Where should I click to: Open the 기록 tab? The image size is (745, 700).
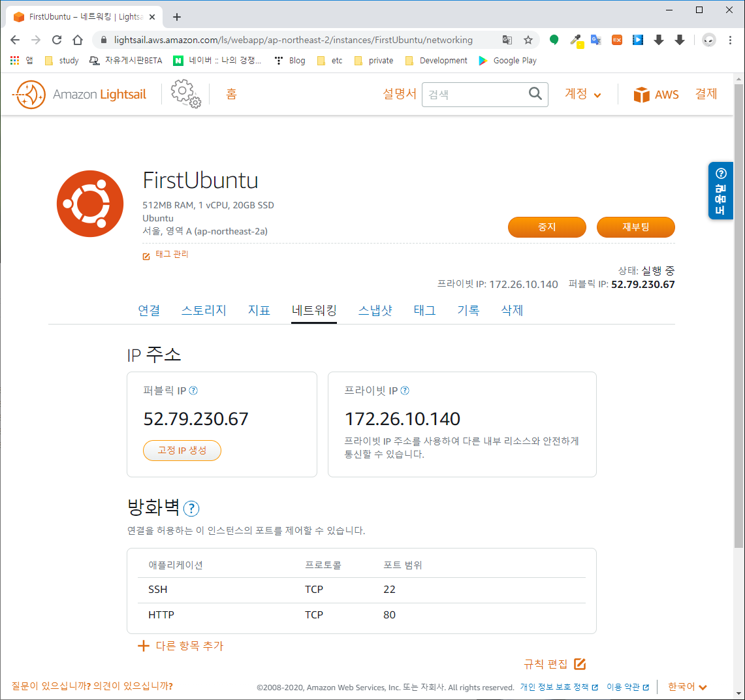468,310
